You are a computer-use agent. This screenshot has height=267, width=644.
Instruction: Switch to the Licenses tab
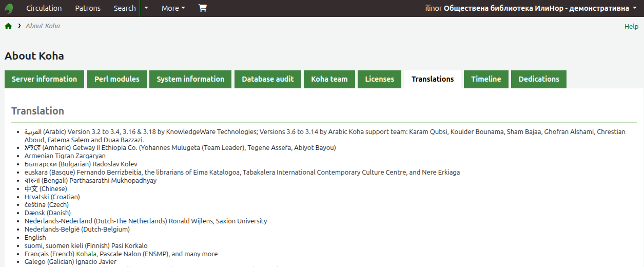[x=380, y=79]
